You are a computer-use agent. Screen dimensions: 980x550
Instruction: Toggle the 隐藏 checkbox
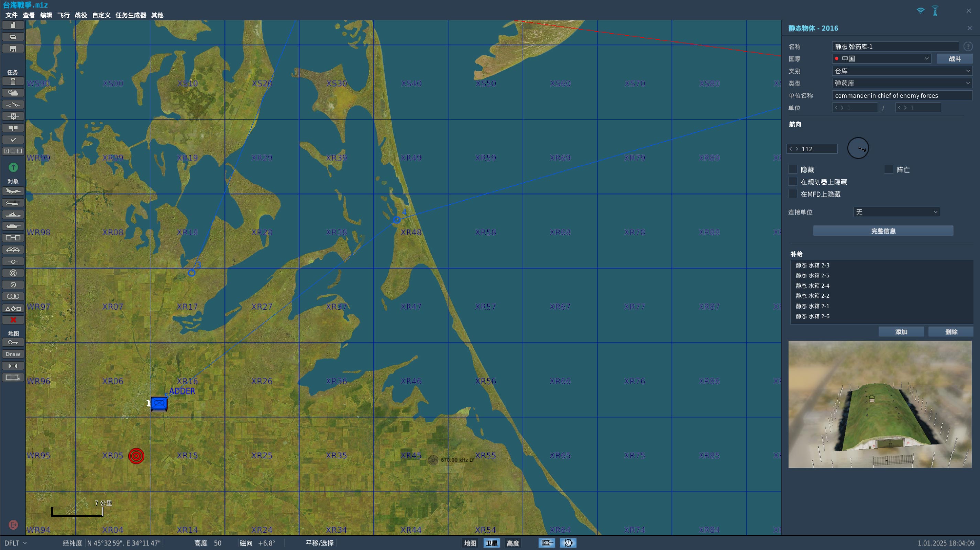click(x=793, y=169)
